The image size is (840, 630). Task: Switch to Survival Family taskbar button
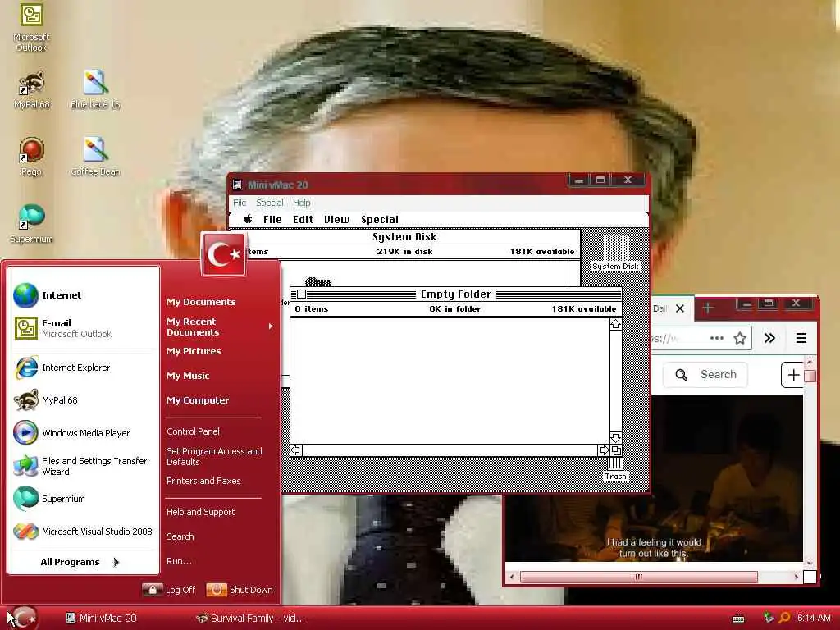251,619
